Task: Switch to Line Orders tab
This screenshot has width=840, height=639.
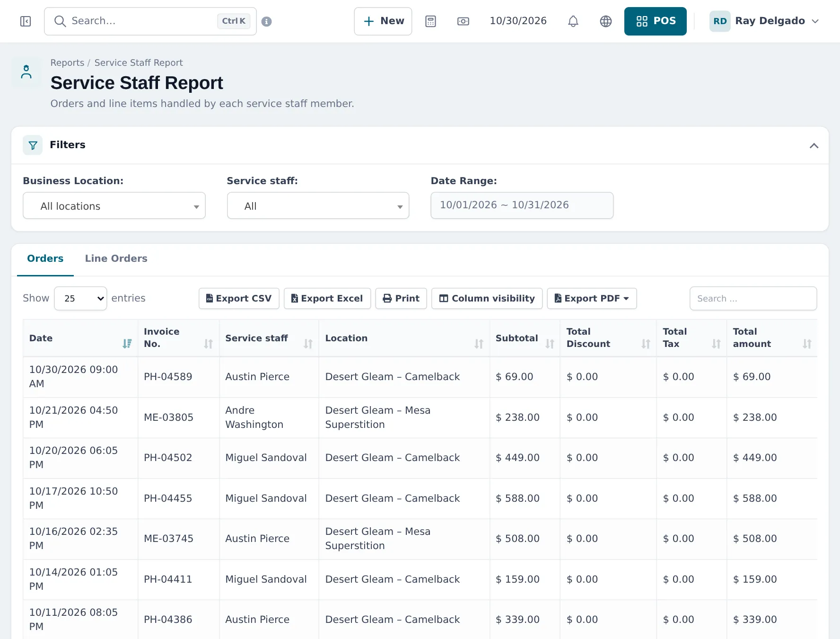Action: pyautogui.click(x=116, y=258)
